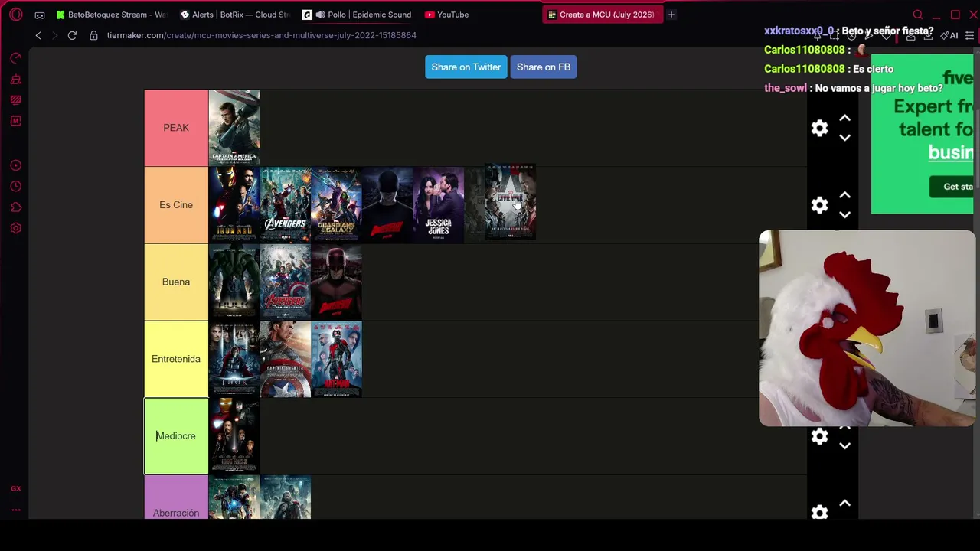Screen dimensions: 980x551
Task: Select the Thor poster in Entretenida
Action: [234, 359]
